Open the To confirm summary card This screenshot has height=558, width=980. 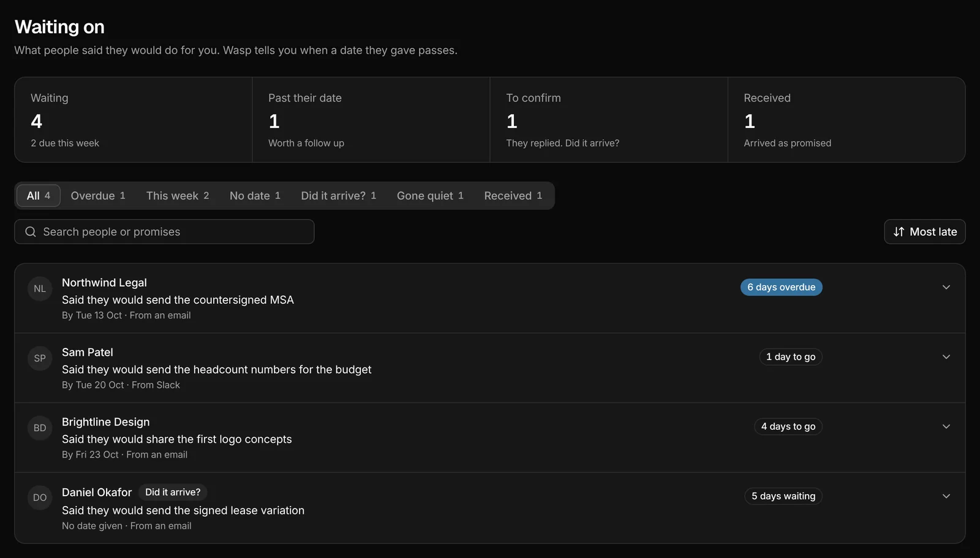(x=609, y=120)
